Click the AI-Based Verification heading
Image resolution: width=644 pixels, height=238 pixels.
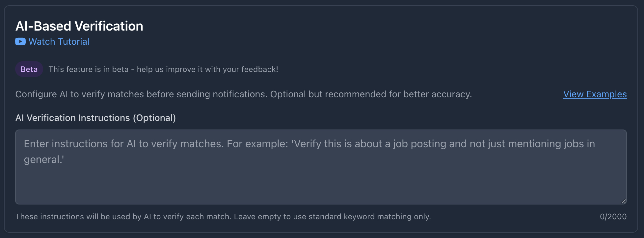[79, 26]
